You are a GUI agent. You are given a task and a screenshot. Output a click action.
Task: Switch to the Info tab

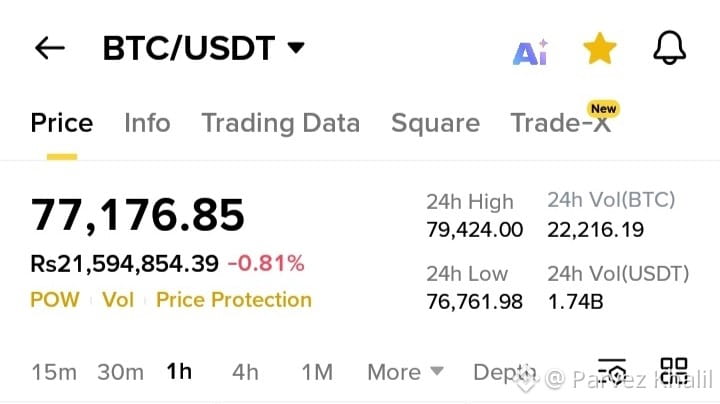(x=147, y=123)
